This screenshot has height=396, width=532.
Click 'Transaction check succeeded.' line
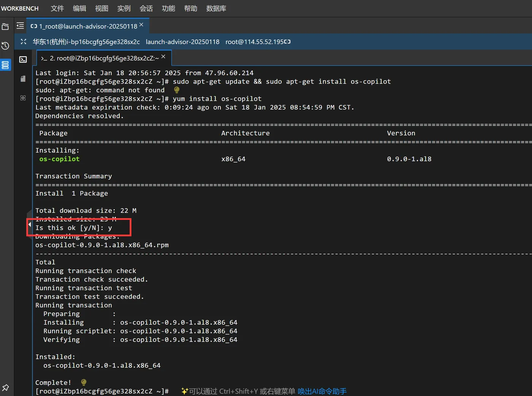92,279
